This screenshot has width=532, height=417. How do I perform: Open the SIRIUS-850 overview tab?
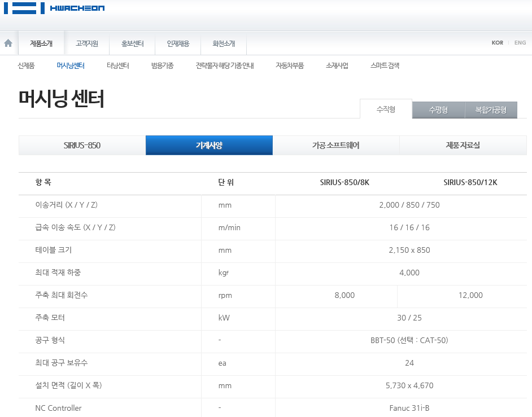pos(82,146)
